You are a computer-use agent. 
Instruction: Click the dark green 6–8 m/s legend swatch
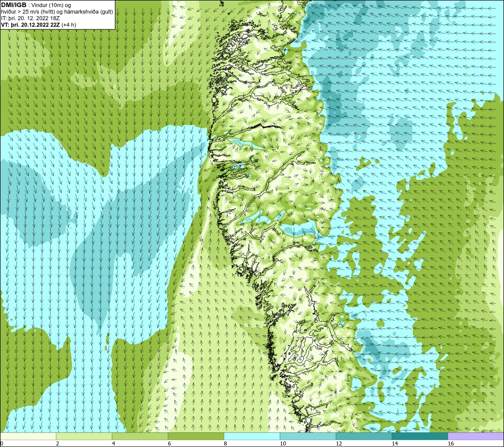(196, 436)
